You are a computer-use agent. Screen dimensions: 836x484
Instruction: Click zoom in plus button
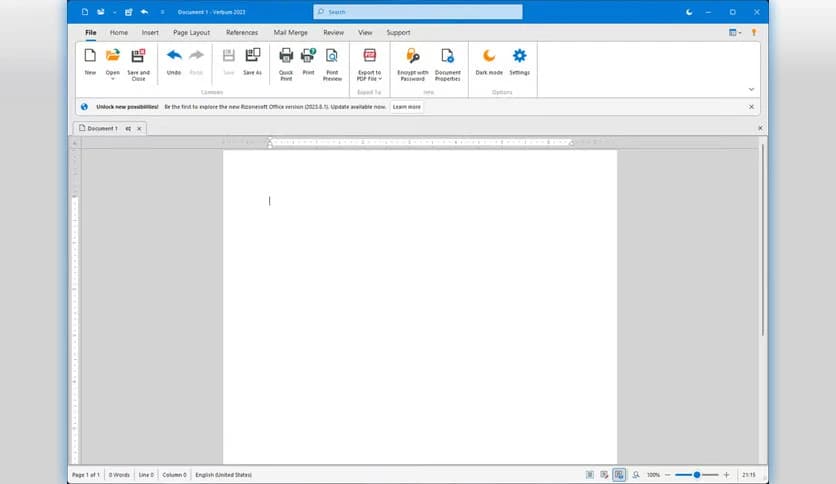pos(726,474)
